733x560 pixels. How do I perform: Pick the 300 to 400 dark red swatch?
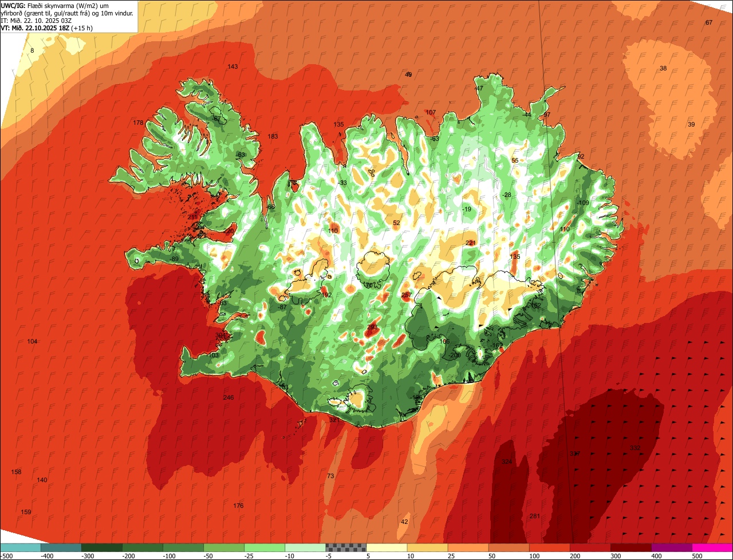coord(630,547)
